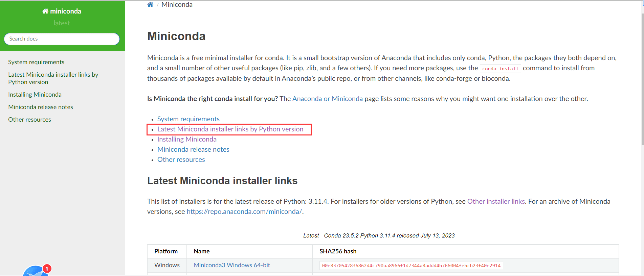Viewport: 644px width, 276px height.
Task: Open Other resources in the sidebar
Action: pyautogui.click(x=29, y=120)
